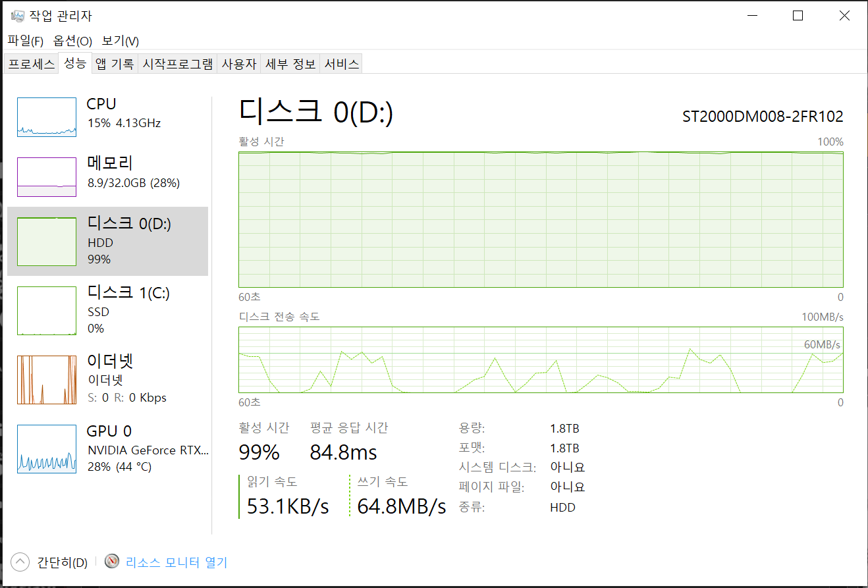Click the 99% 활성 시간 value
This screenshot has width=868, height=588.
point(259,452)
